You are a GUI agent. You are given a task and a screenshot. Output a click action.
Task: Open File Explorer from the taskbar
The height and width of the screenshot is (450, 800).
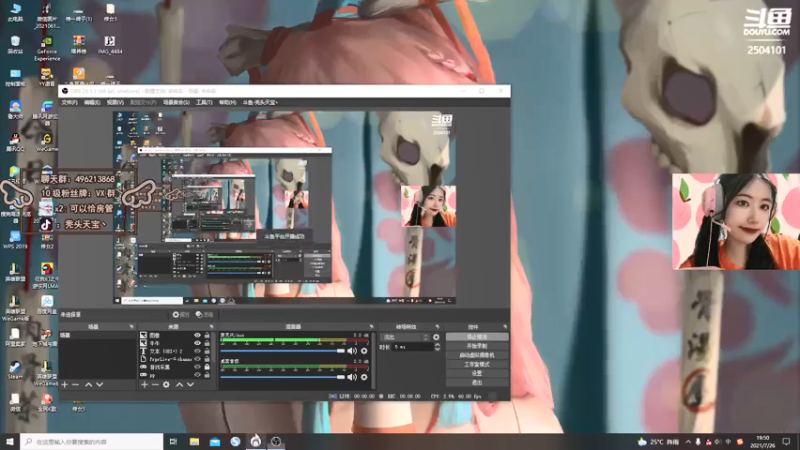coord(194,441)
